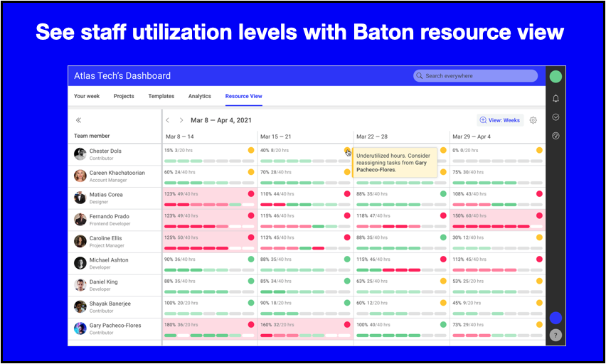Open Caroline Ellis team member name
The height and width of the screenshot is (364, 606).
pos(105,238)
